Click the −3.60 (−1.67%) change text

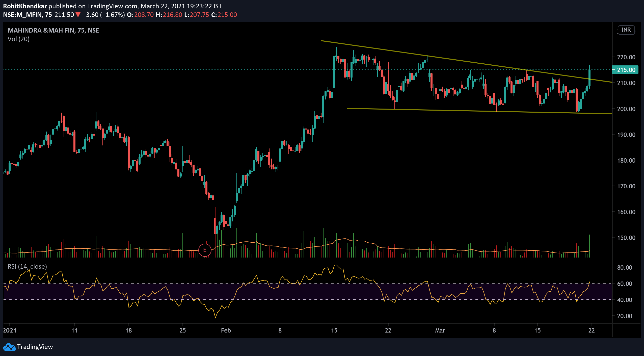pyautogui.click(x=103, y=15)
